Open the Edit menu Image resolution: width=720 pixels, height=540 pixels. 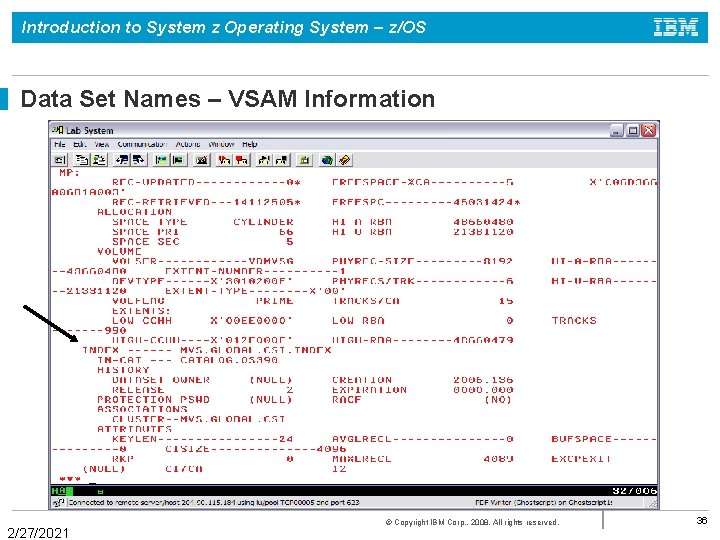80,144
